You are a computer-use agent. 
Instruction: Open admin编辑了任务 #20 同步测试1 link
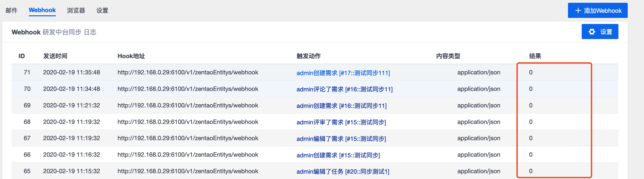[x=342, y=172]
